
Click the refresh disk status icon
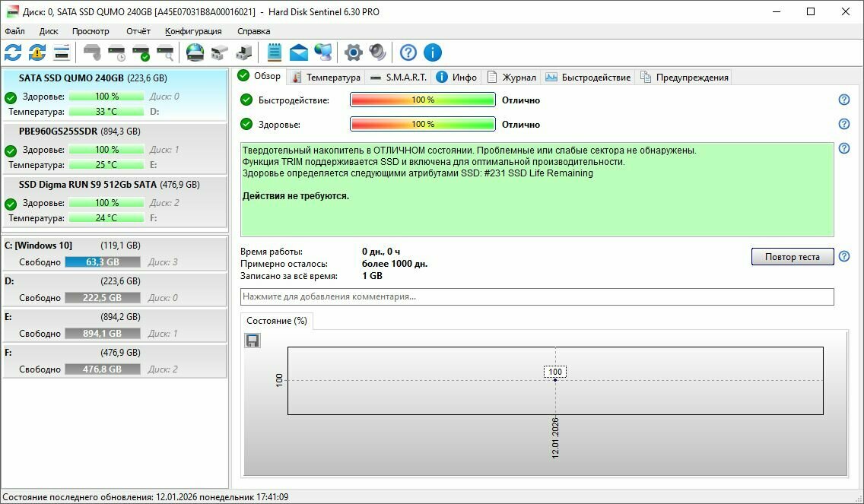click(13, 53)
